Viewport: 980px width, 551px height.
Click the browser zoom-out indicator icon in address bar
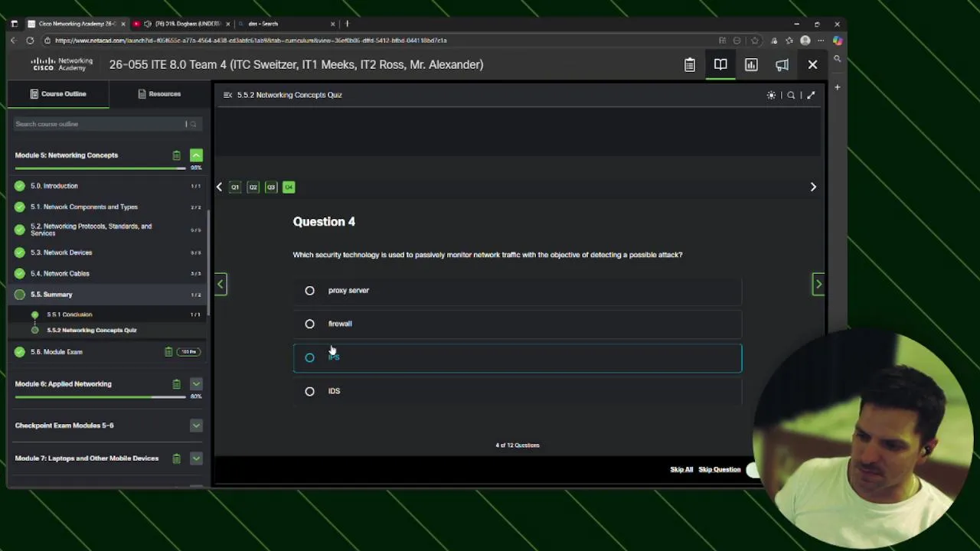(x=737, y=41)
